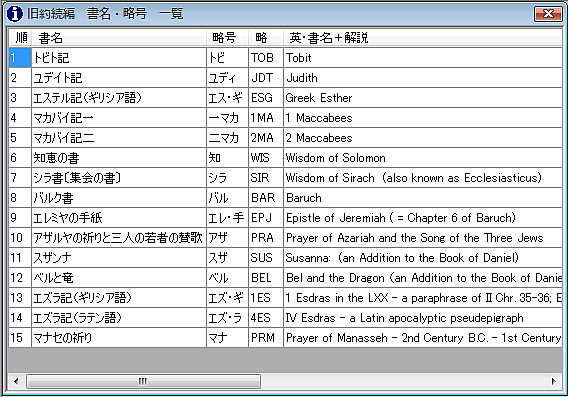Select エズラ記(ギリシア語) book name

119,298
